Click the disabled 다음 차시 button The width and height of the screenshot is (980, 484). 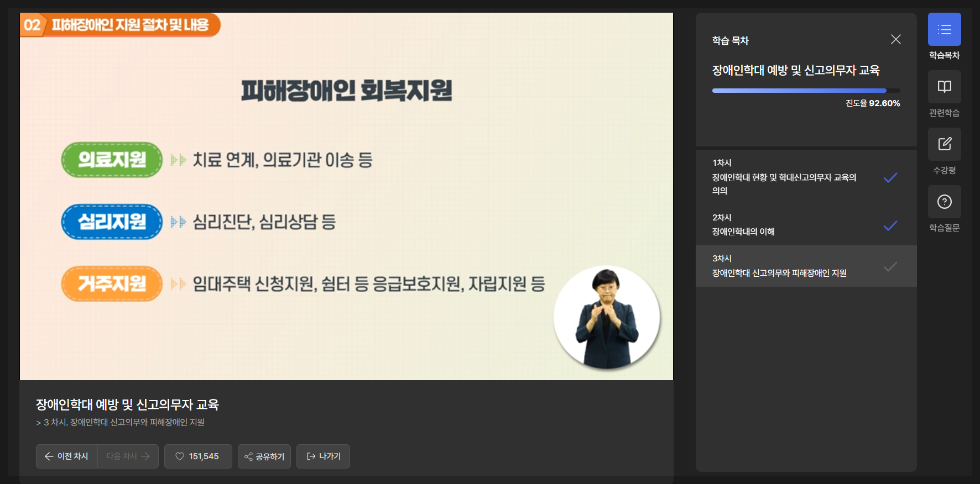pos(128,456)
